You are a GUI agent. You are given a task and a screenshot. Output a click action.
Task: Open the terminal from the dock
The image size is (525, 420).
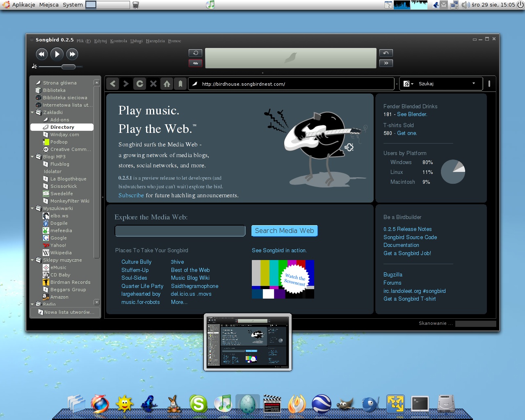coord(420,404)
